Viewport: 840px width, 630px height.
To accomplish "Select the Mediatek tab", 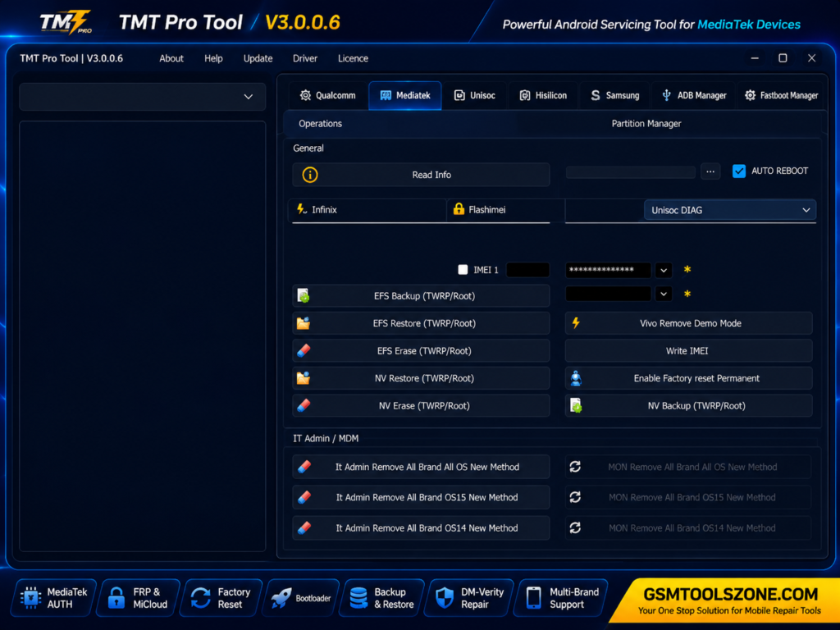I will point(405,95).
